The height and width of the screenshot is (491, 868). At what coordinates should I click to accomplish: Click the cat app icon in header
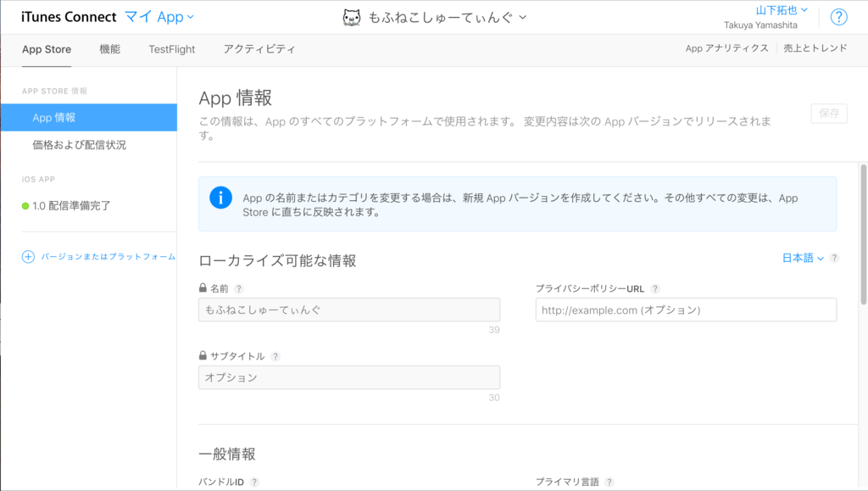point(352,18)
